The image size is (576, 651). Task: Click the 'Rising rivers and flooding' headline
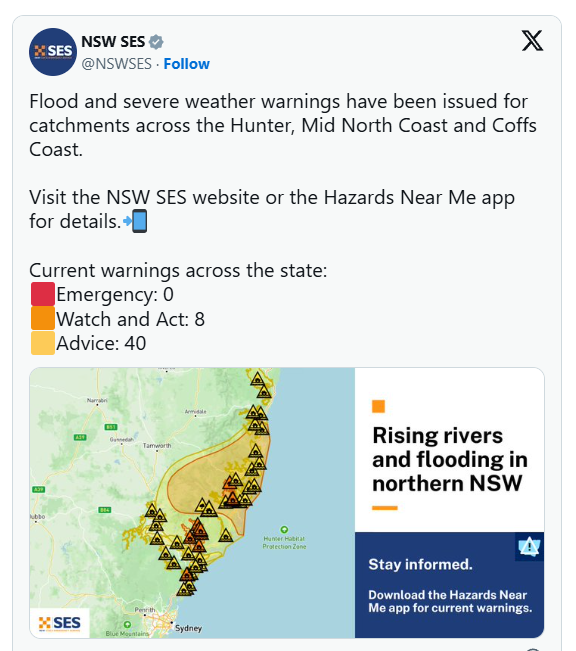click(x=450, y=459)
